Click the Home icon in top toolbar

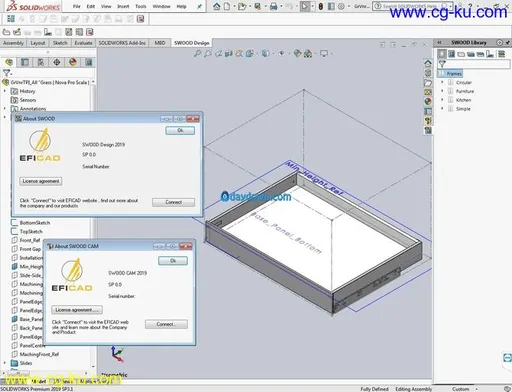(217, 6)
